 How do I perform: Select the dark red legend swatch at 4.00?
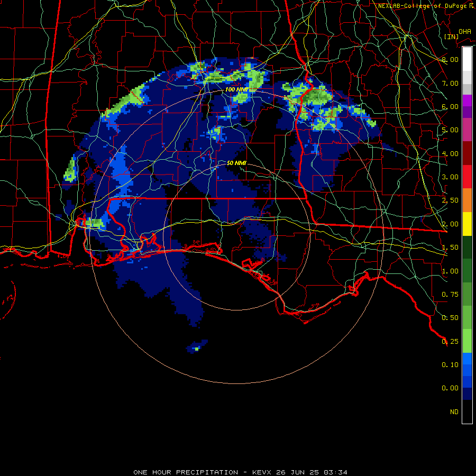[x=467, y=153]
